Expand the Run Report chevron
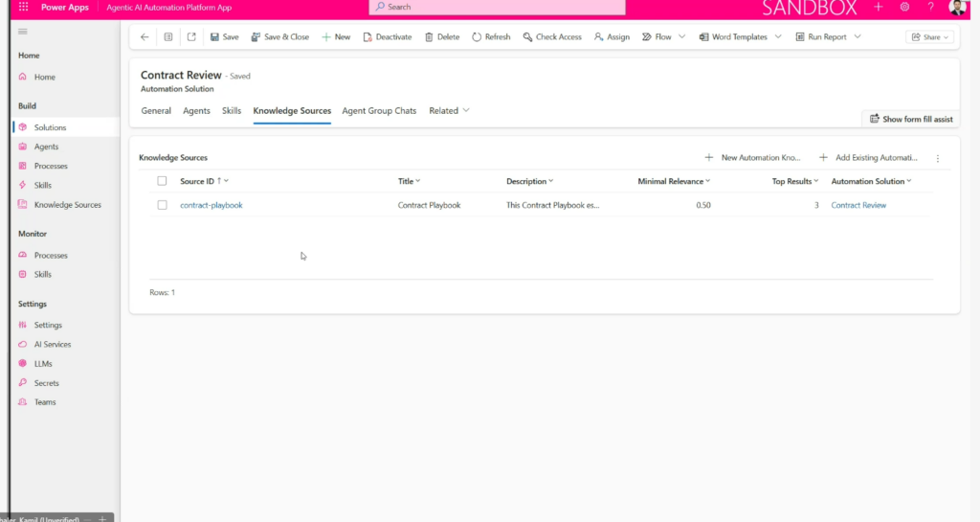980x522 pixels. 857,37
